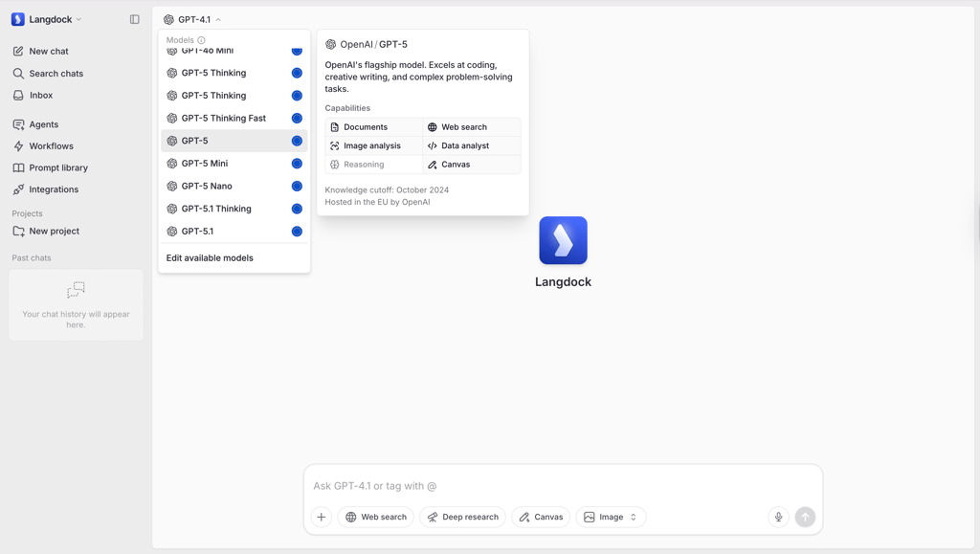
Task: Click the 'Past chats' heading
Action: (32, 258)
